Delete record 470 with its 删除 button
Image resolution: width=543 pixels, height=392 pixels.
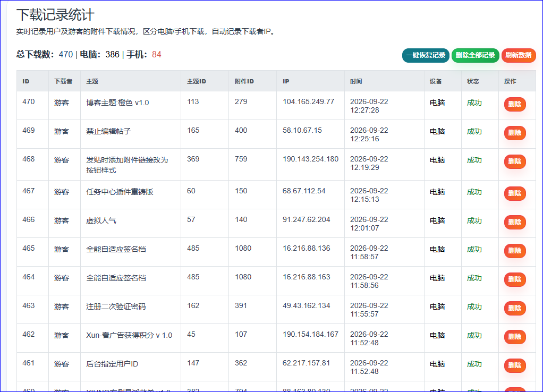pos(515,104)
